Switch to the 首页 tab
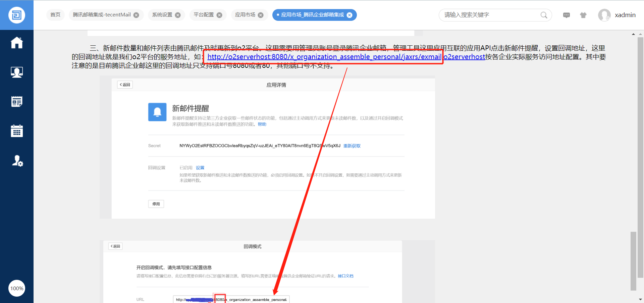The width and height of the screenshot is (644, 303). click(55, 15)
